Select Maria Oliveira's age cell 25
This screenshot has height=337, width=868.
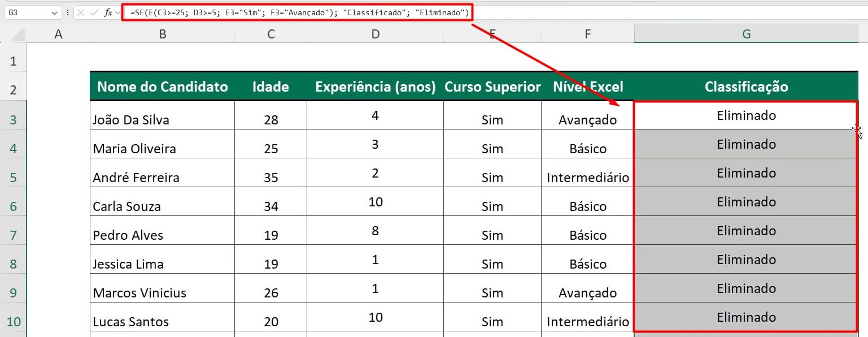271,144
